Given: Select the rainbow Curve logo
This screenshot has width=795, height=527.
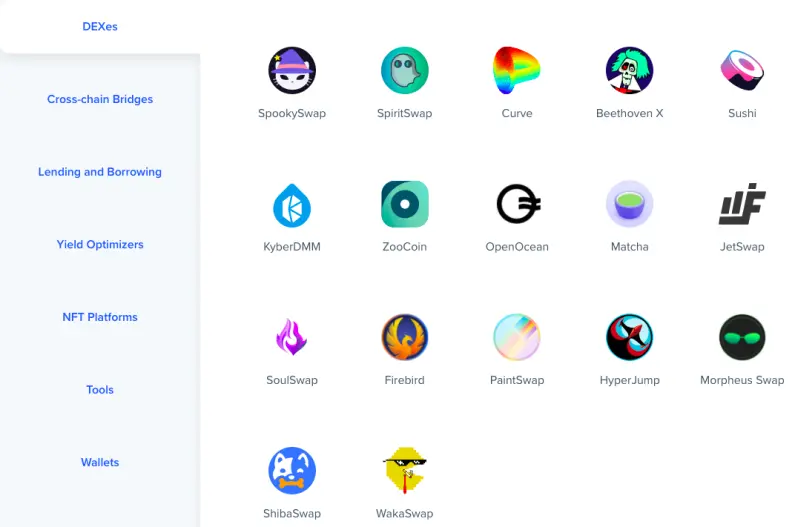Looking at the screenshot, I should click(517, 71).
